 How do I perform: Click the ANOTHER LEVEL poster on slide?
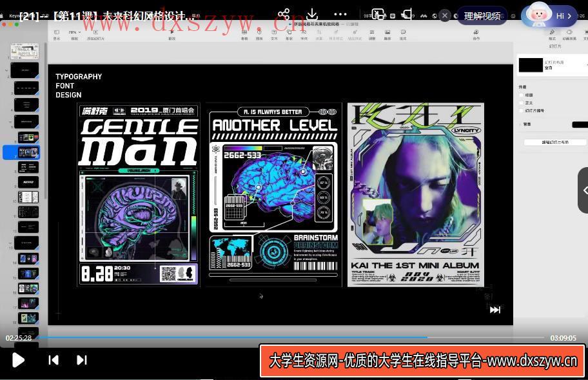click(x=274, y=195)
